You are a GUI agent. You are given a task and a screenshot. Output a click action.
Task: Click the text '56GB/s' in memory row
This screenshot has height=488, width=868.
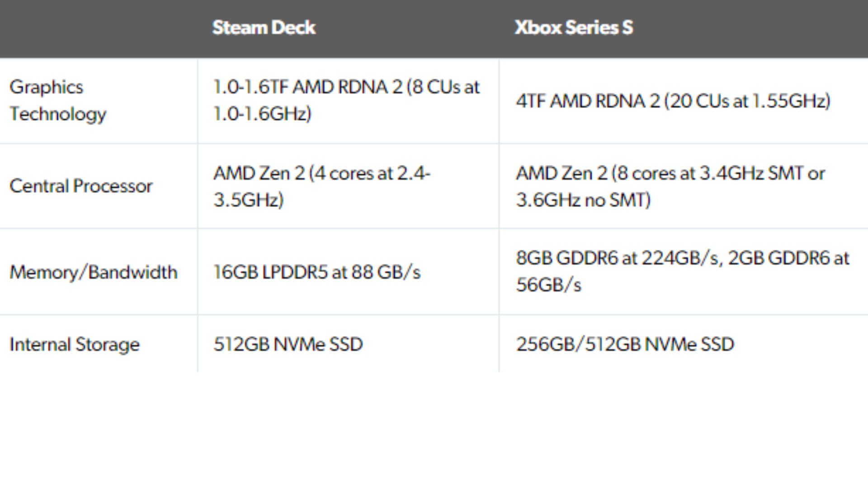[x=548, y=285]
